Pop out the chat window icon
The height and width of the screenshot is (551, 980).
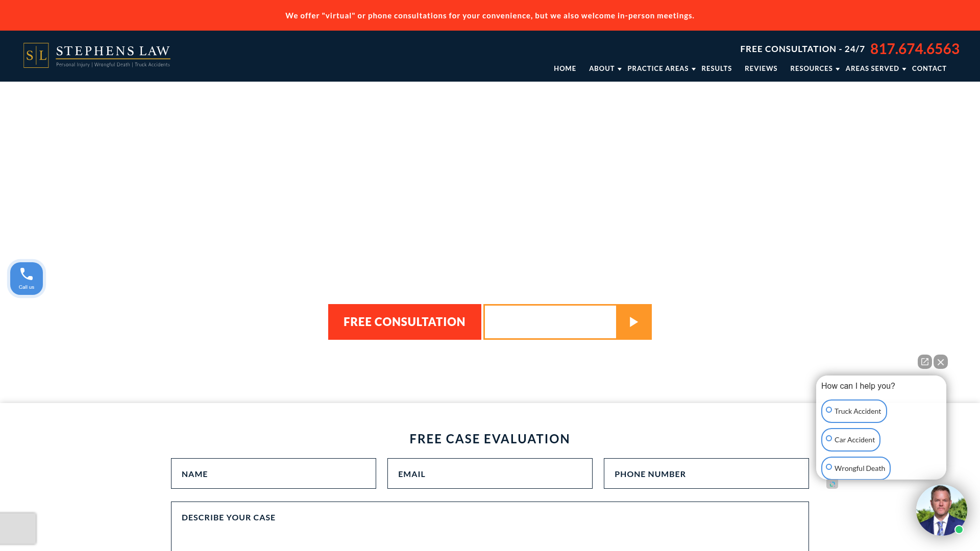tap(924, 362)
